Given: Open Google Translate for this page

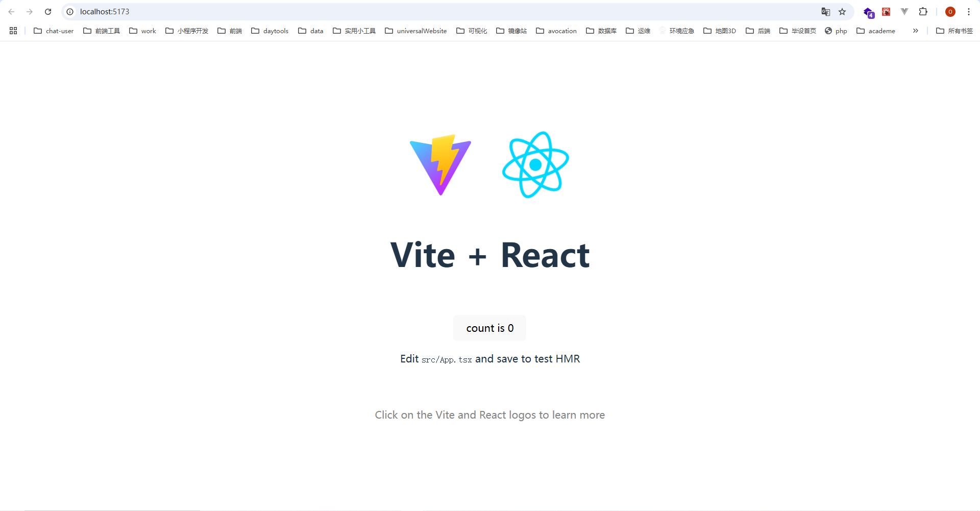Looking at the screenshot, I should pos(825,12).
